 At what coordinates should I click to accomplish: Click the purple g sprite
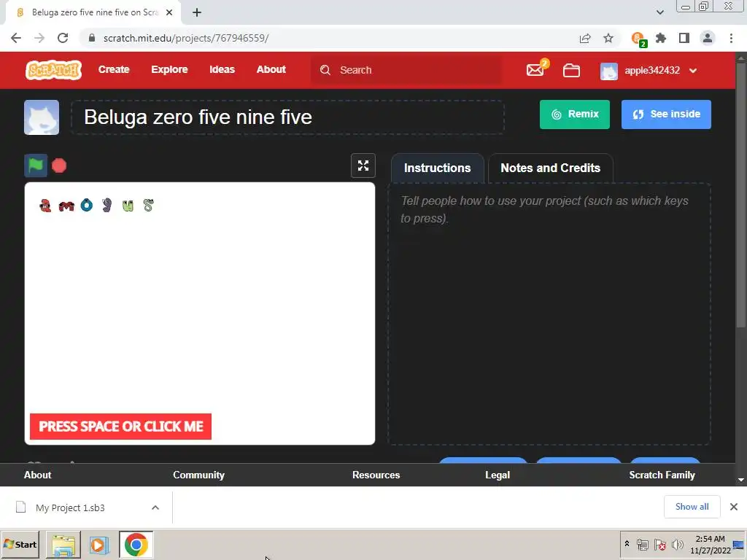[107, 205]
